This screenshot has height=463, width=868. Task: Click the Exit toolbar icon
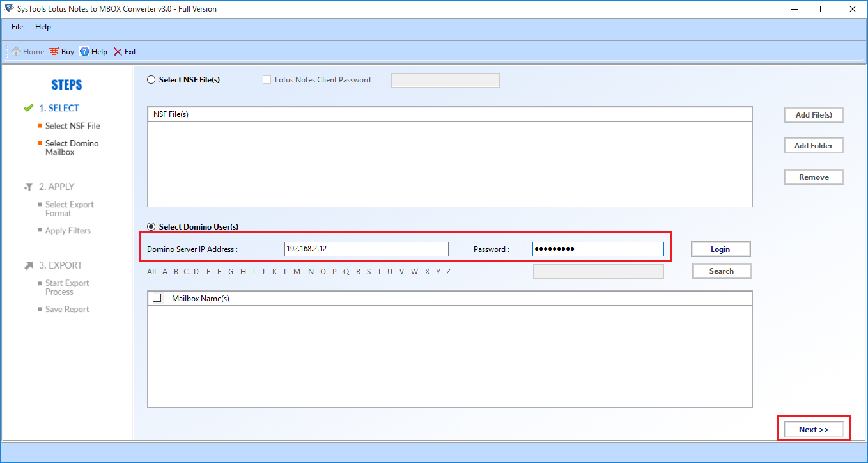tap(118, 52)
